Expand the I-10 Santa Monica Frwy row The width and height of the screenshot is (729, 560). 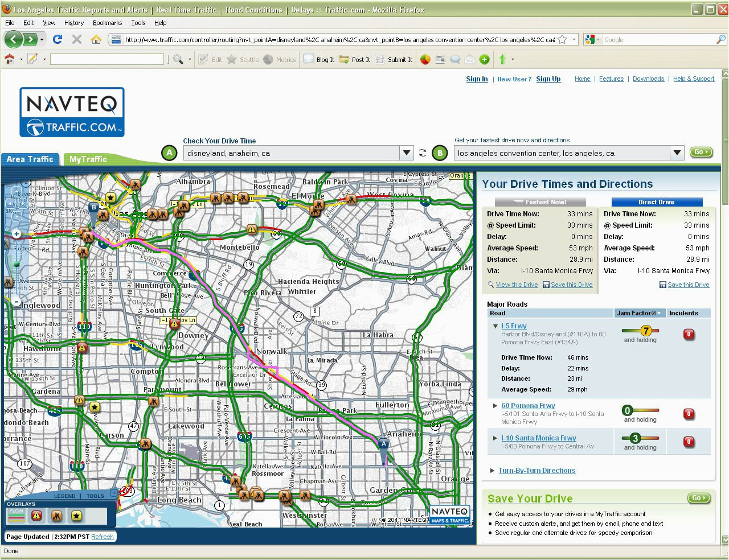coord(495,438)
